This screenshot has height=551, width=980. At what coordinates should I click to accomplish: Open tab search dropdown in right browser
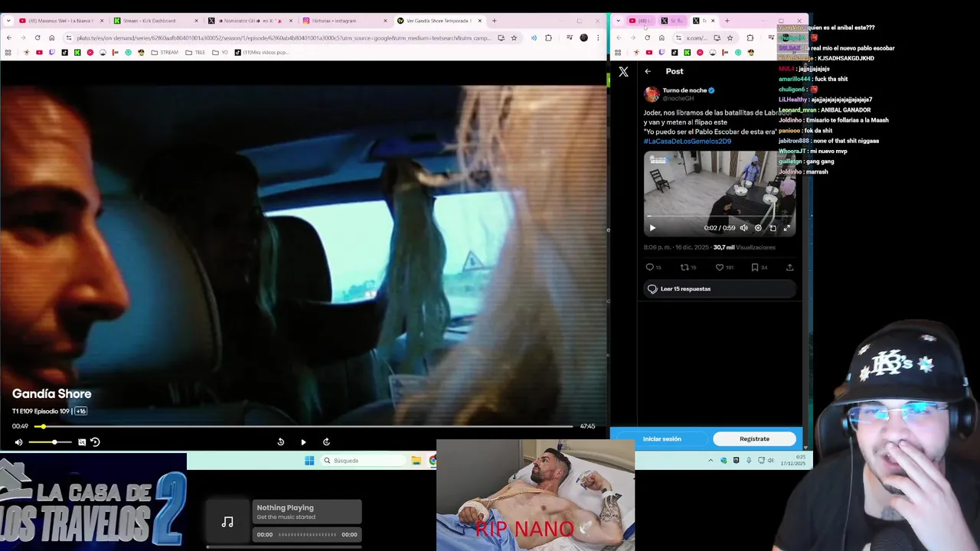[x=618, y=21]
